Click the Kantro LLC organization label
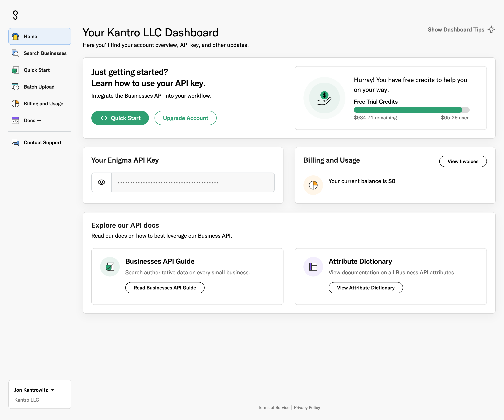Screen dimensions: 504x420 tap(27, 400)
